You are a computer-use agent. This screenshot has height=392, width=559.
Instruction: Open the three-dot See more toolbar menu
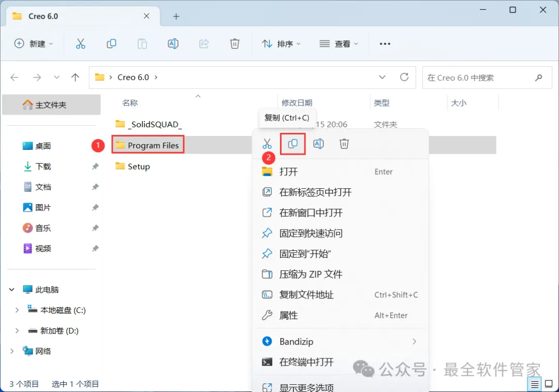click(x=385, y=44)
